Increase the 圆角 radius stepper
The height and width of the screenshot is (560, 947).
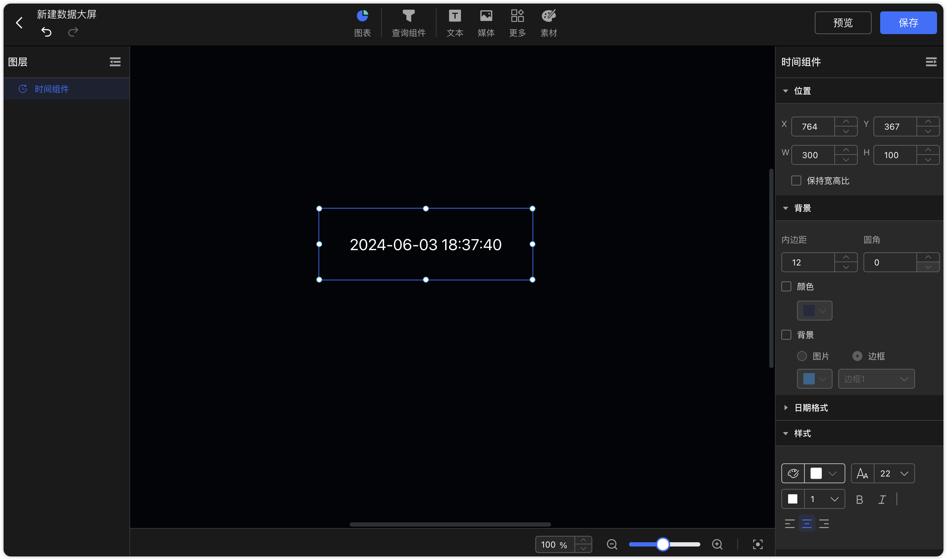[x=928, y=257]
